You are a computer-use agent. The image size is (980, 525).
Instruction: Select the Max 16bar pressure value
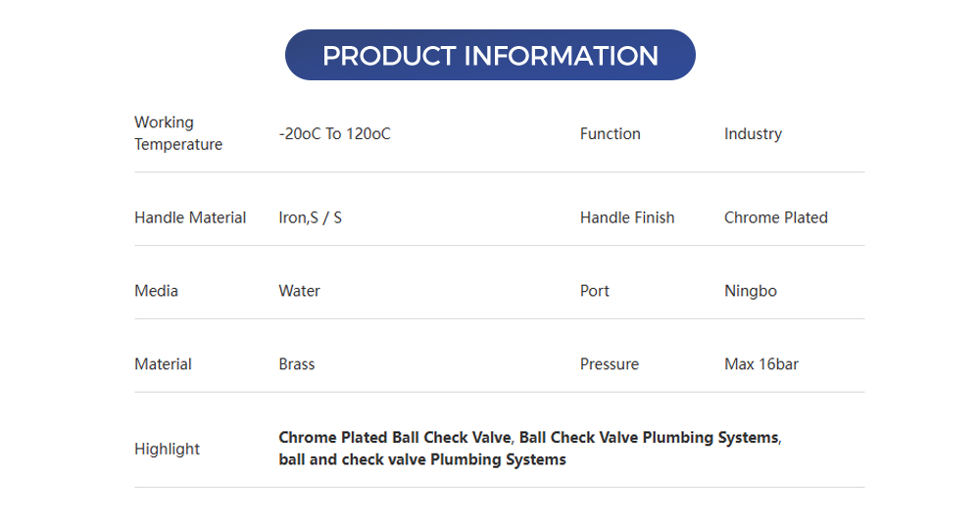point(760,364)
